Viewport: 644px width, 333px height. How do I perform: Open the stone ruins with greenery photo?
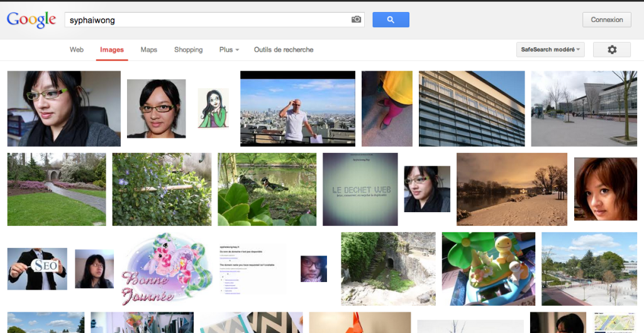click(x=388, y=269)
